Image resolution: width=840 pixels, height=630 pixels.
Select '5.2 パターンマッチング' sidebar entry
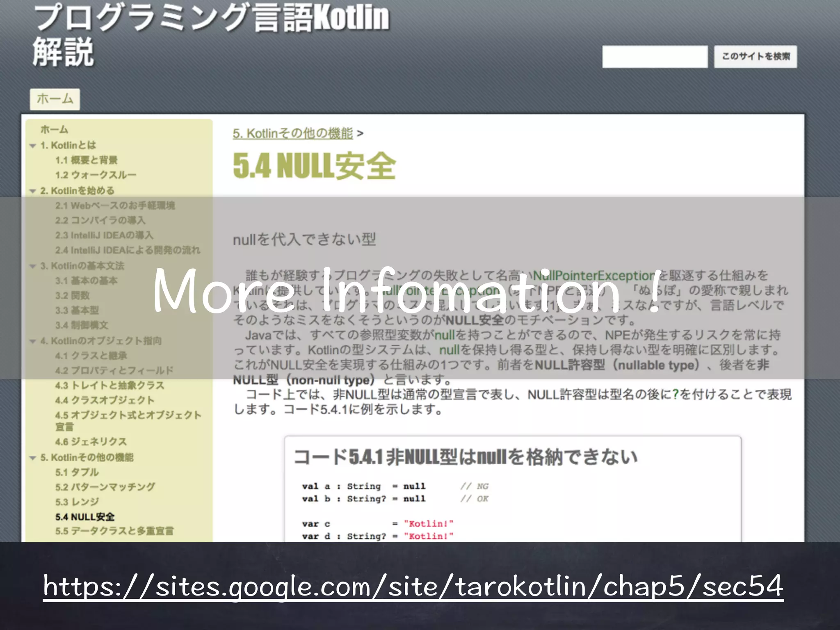coord(105,487)
